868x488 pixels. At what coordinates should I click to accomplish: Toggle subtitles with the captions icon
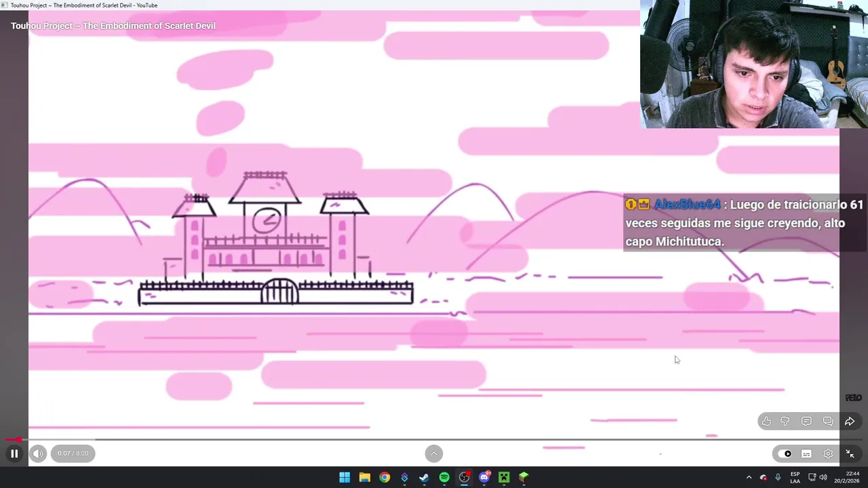click(806, 454)
